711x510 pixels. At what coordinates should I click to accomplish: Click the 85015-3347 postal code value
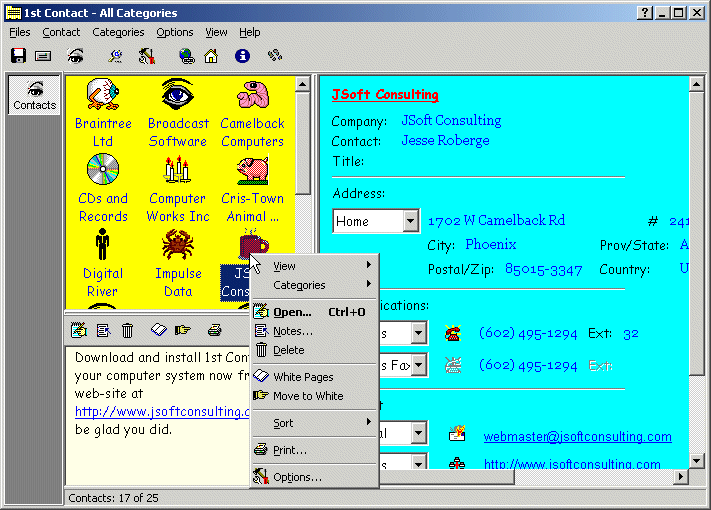point(544,270)
